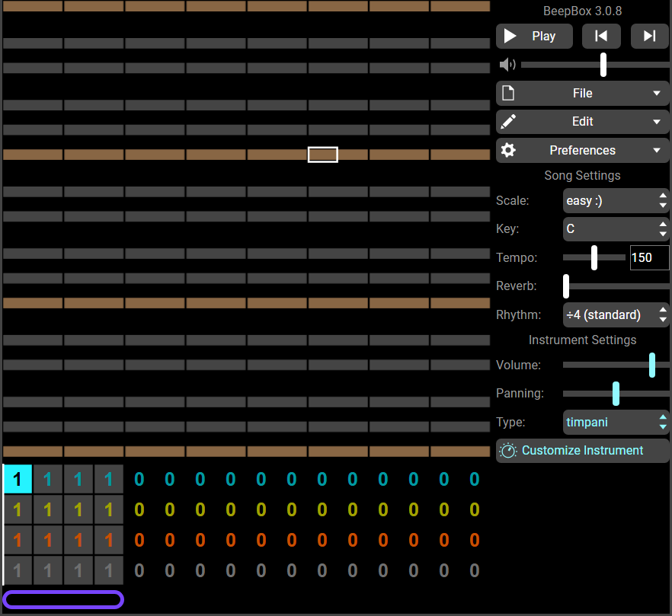The image size is (672, 616).
Task: Select first gray channel pattern cell
Action: pos(18,570)
